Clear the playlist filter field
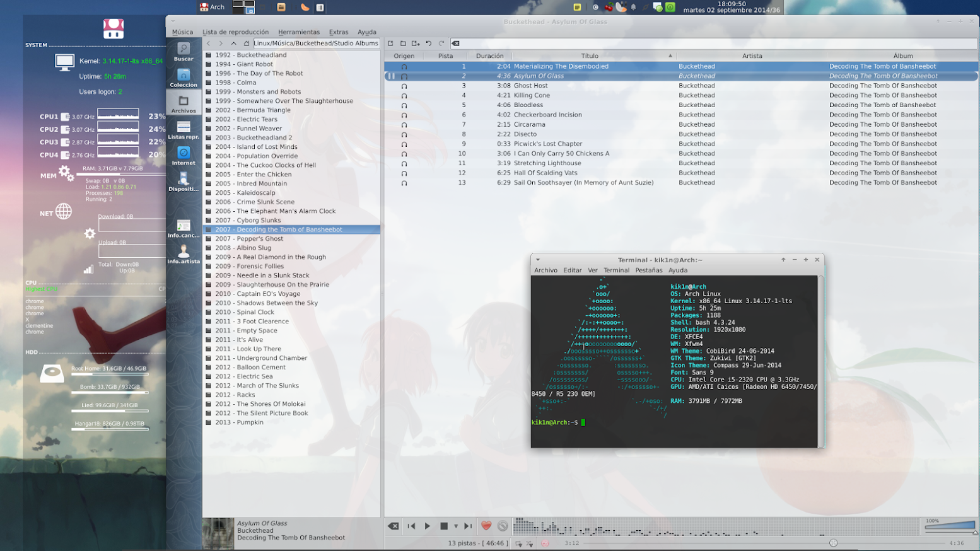980x551 pixels. 455,43
